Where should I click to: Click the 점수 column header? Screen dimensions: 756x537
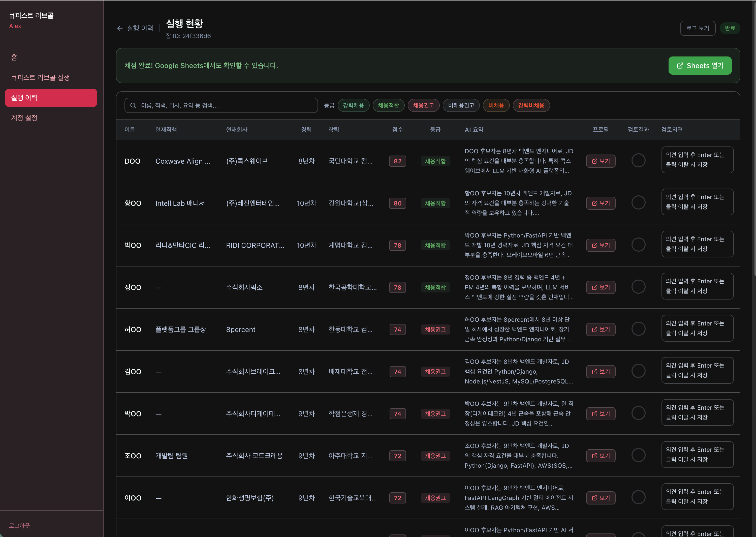(x=397, y=130)
